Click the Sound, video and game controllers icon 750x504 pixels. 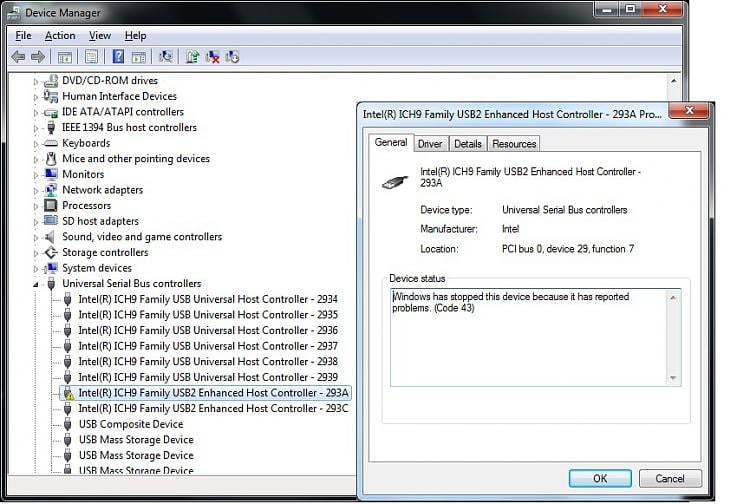point(50,237)
